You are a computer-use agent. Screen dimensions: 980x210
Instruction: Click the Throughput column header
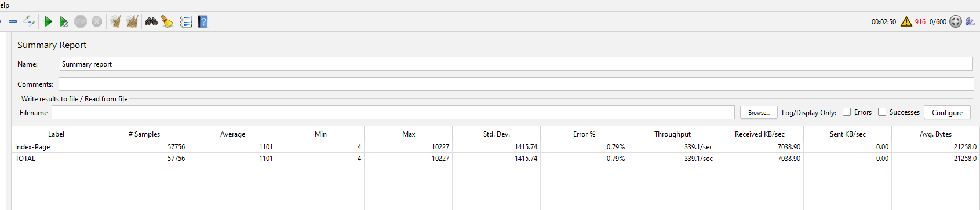coord(672,134)
